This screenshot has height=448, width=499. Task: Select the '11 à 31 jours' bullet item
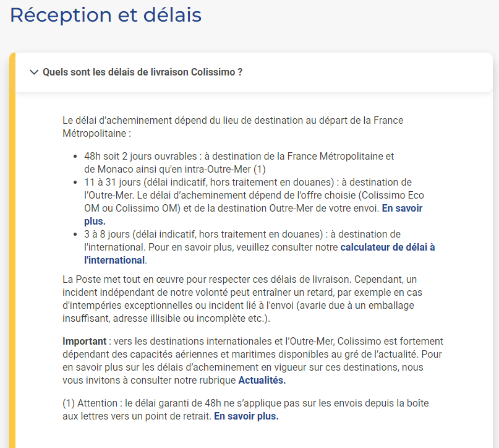click(254, 202)
